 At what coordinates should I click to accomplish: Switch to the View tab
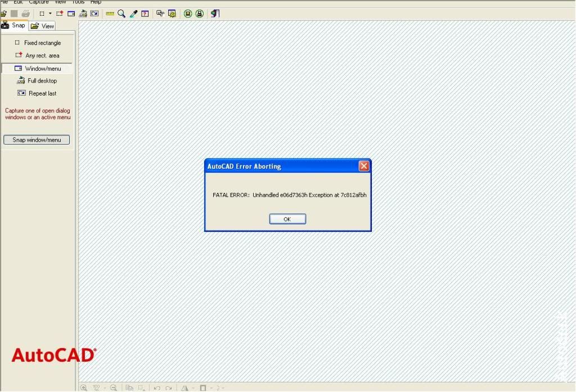tap(42, 26)
